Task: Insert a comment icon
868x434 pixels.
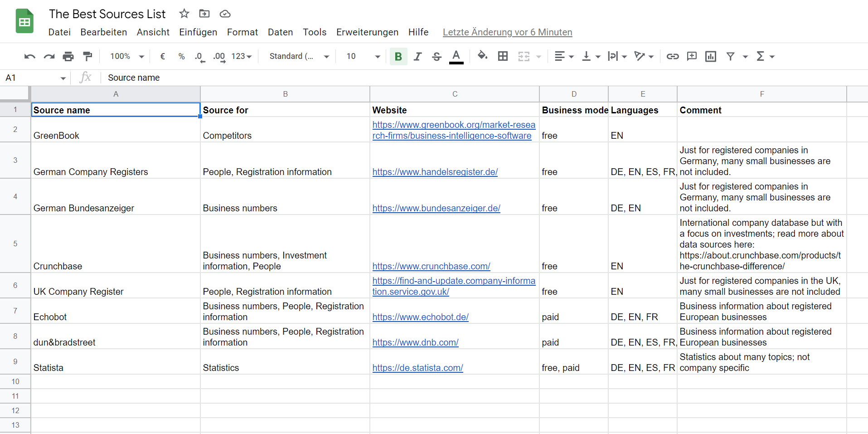Action: coord(692,56)
